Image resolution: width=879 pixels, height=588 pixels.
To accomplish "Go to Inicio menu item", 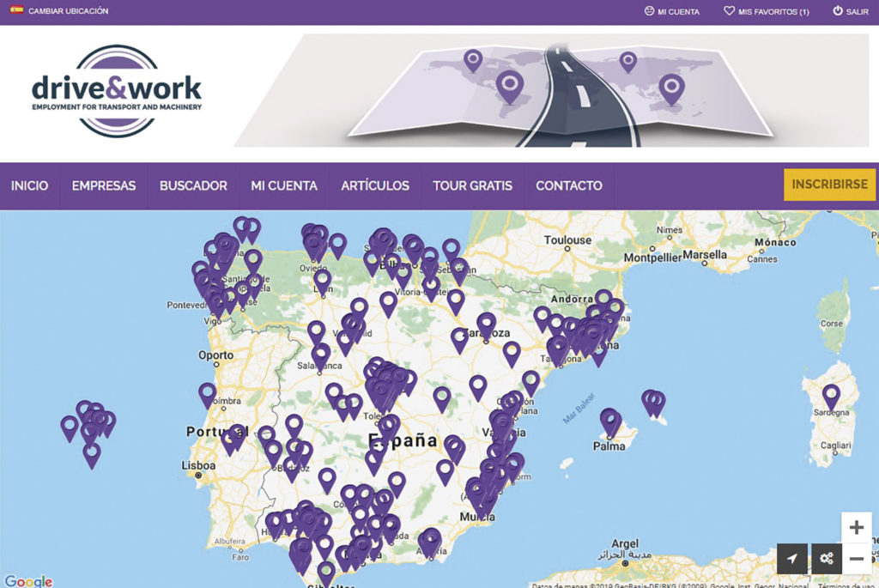I will click(x=30, y=185).
